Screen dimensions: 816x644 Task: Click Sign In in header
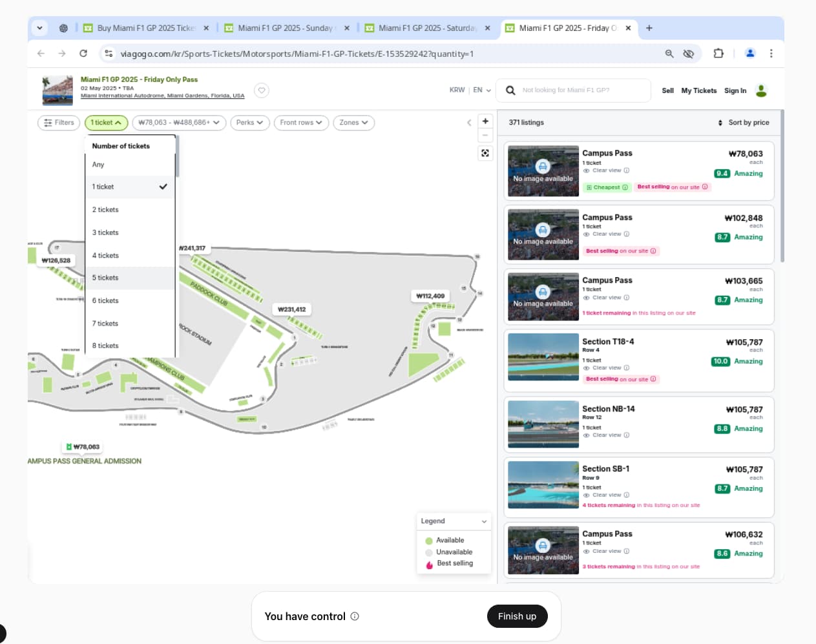coord(735,91)
